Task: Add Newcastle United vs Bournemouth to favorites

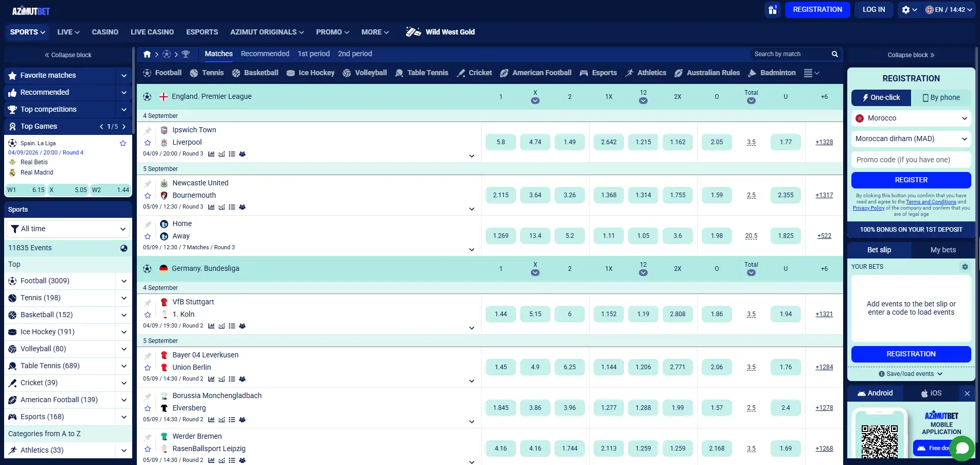Action: 148,196
